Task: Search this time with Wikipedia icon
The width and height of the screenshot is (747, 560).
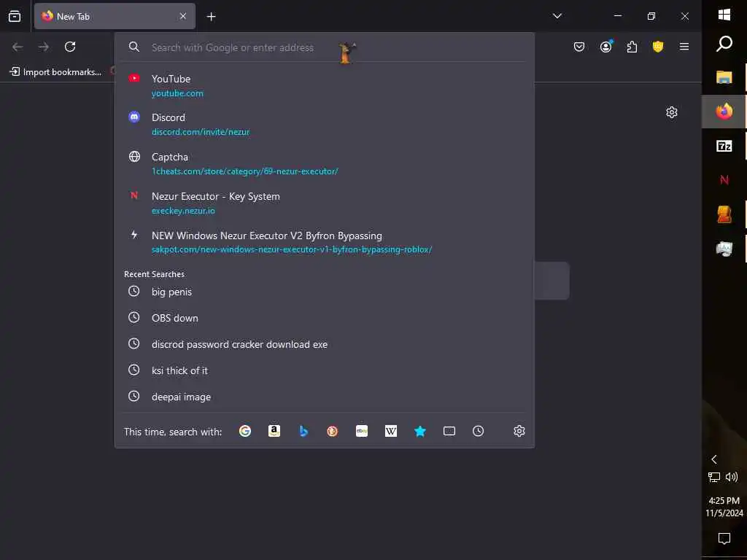Action: (x=391, y=432)
